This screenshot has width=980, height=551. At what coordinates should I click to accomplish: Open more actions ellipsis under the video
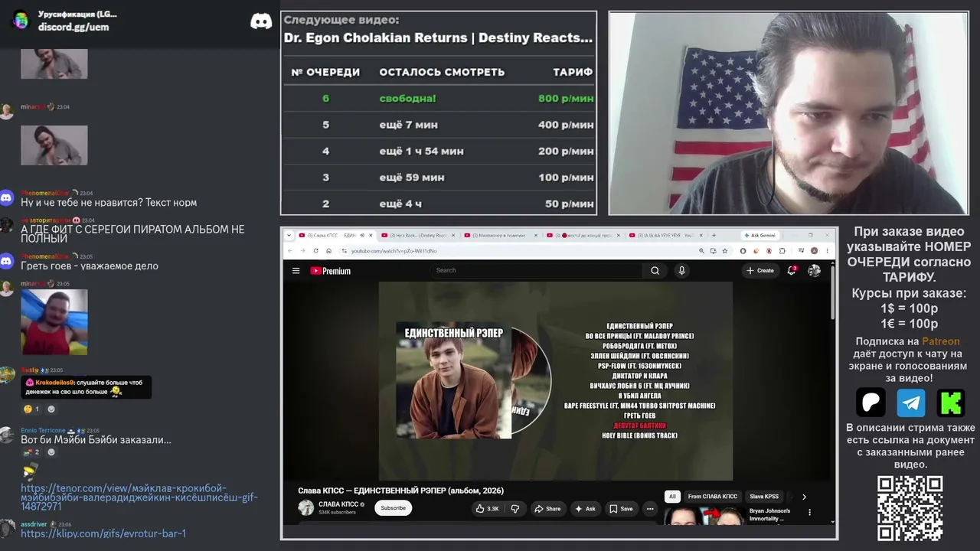pos(650,508)
